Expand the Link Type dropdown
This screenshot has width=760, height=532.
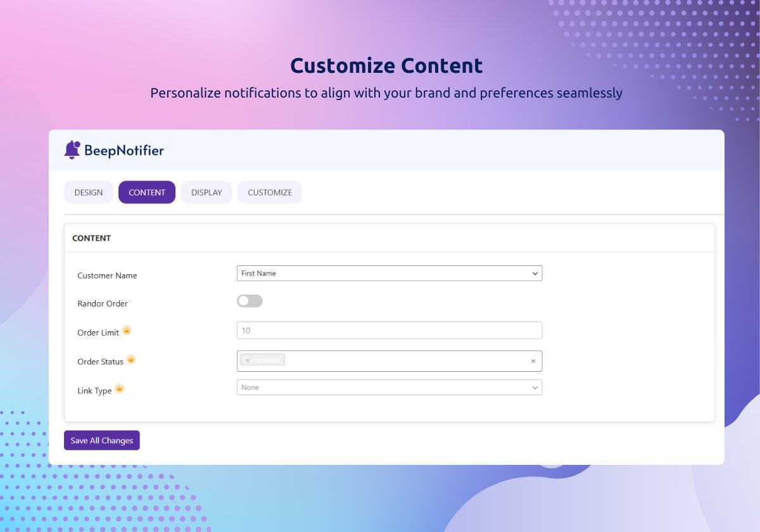coord(389,387)
